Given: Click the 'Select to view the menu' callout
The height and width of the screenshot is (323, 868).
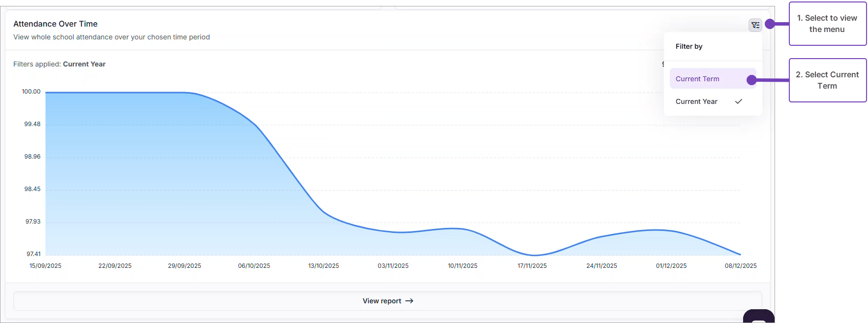Looking at the screenshot, I should coord(827,24).
